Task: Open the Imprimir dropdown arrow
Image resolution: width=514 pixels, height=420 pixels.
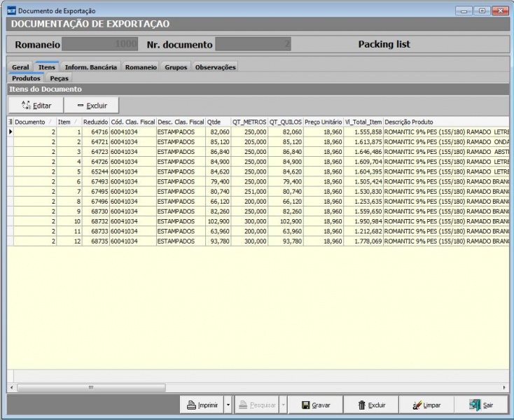Action: (x=228, y=405)
